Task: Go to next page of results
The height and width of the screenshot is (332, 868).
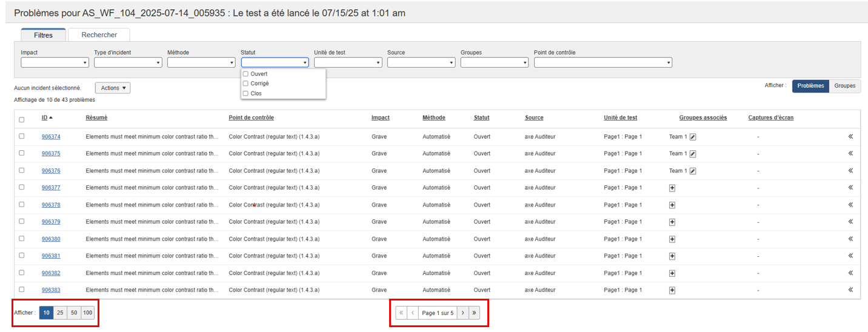Action: [x=462, y=313]
